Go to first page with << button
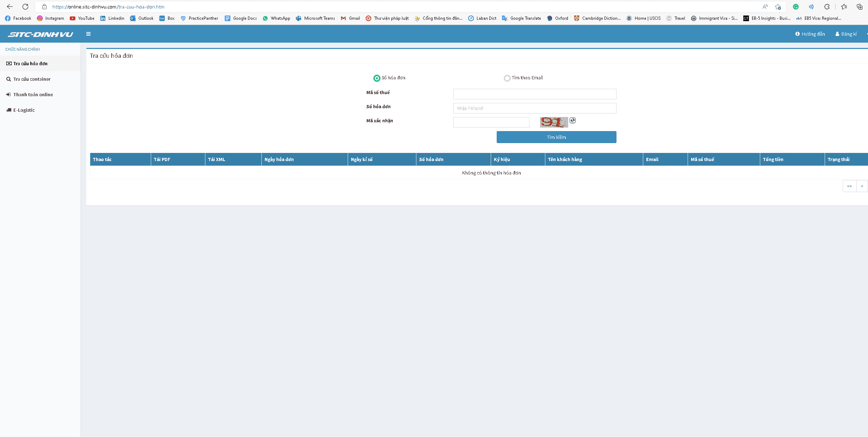The image size is (868, 437). [x=849, y=186]
